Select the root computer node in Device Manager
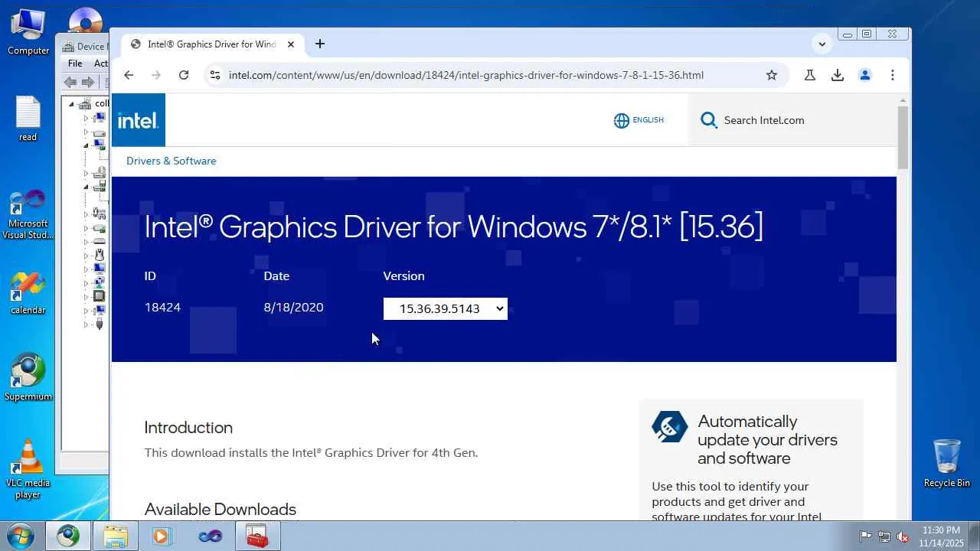Image resolution: width=980 pixels, height=551 pixels. [96, 103]
